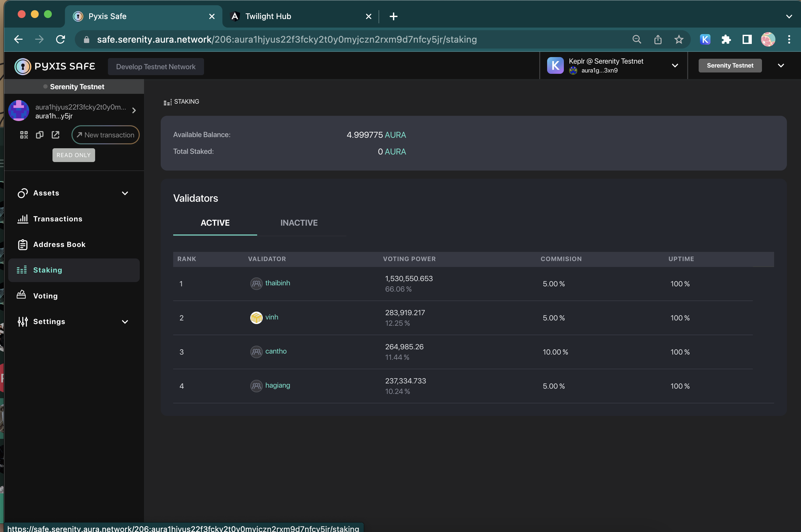Open the Address Book section

(59, 244)
